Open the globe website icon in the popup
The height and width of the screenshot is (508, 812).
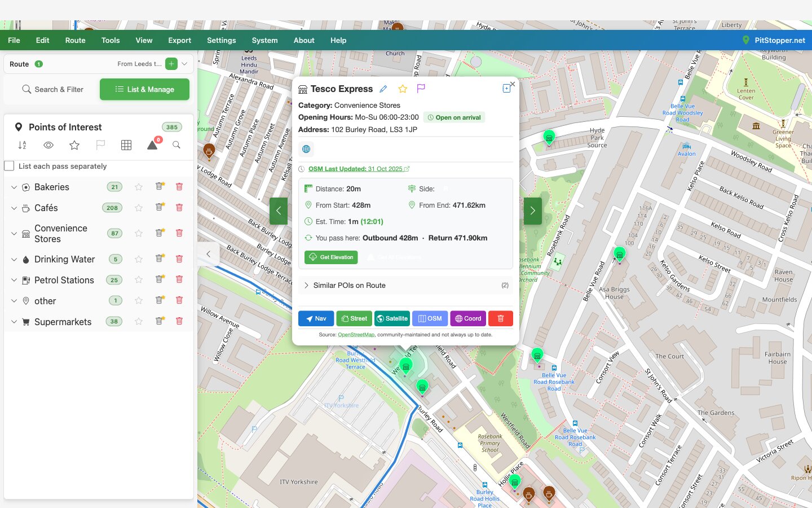pos(306,149)
